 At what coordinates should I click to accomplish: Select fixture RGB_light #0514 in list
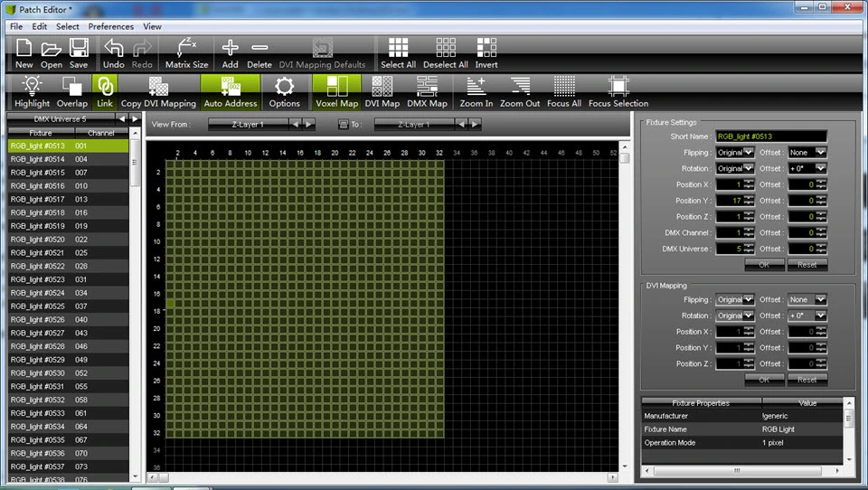(68, 159)
